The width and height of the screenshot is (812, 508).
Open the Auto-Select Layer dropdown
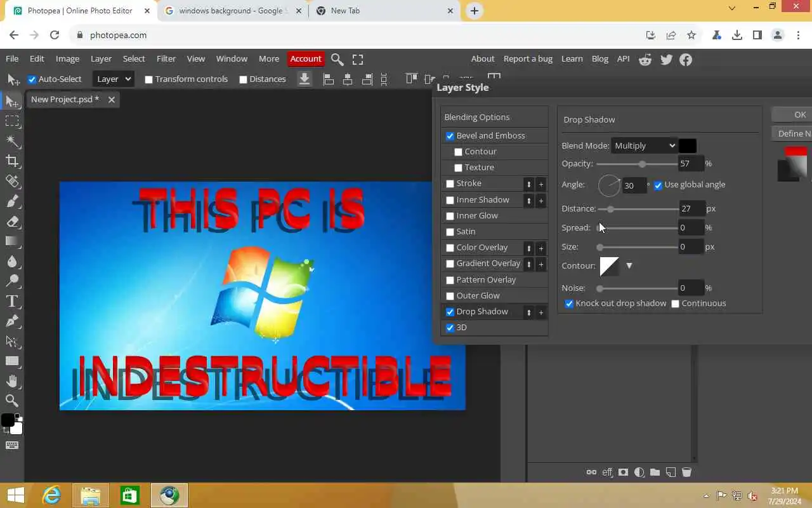[x=113, y=79]
